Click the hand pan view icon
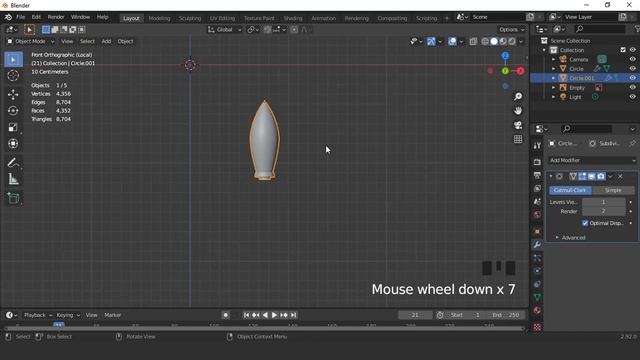640x360 pixels. [x=518, y=111]
